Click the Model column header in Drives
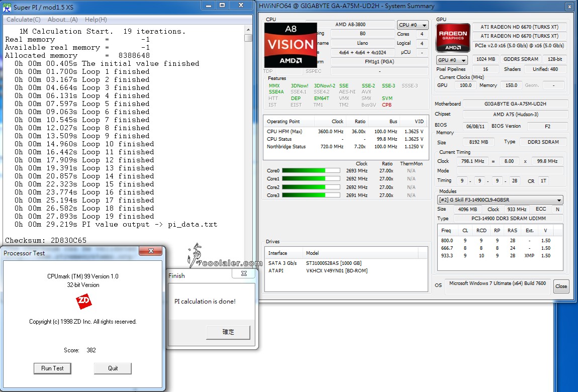This screenshot has width=578, height=392. [360, 253]
